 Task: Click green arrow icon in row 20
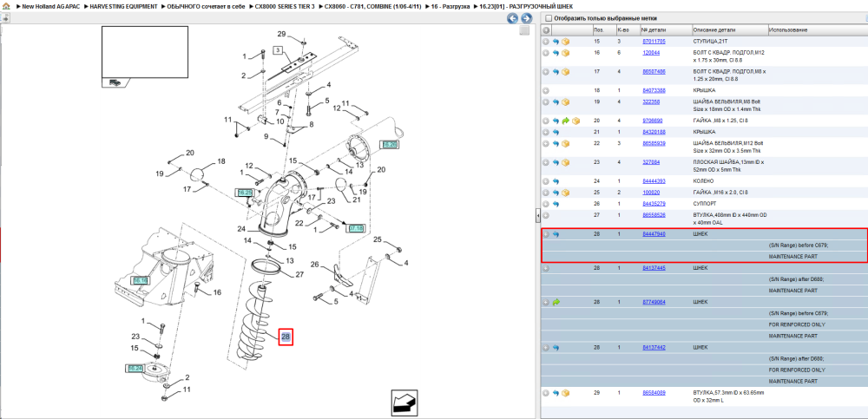coord(565,121)
